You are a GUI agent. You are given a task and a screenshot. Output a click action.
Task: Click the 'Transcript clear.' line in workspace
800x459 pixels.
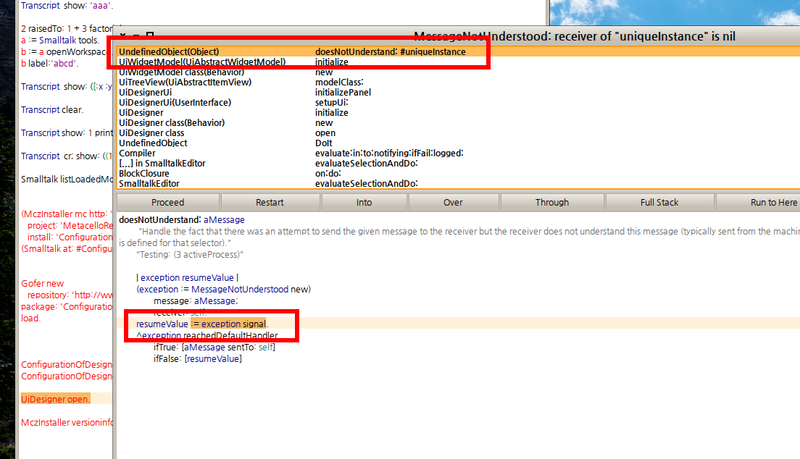tap(52, 109)
